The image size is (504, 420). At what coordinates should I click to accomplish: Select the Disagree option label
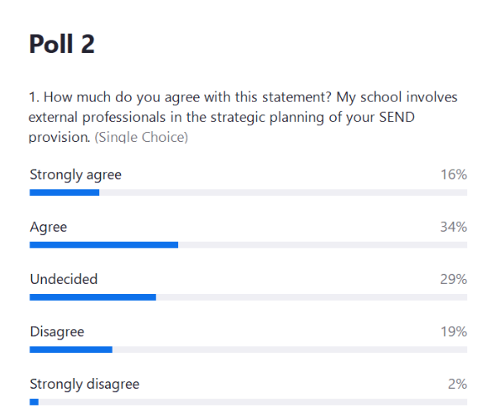[x=57, y=332]
